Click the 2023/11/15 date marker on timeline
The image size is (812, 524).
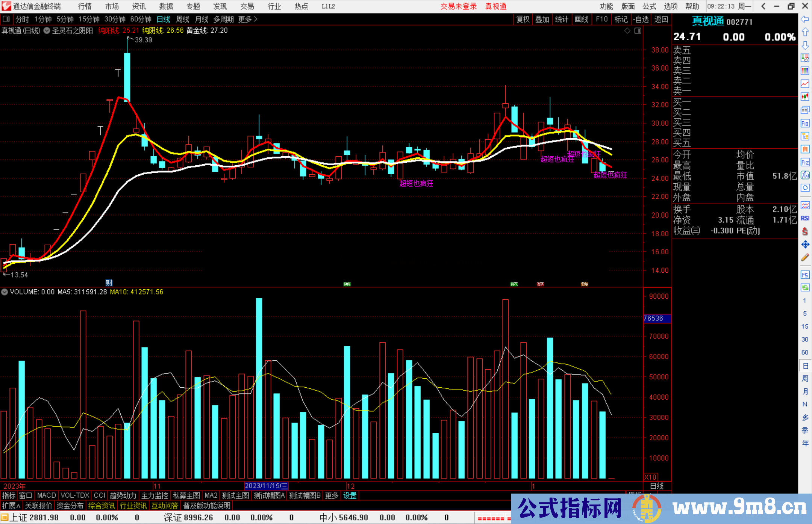coord(266,486)
